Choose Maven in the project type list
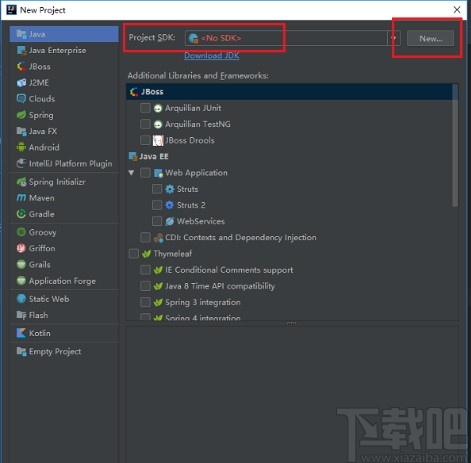 click(64, 198)
